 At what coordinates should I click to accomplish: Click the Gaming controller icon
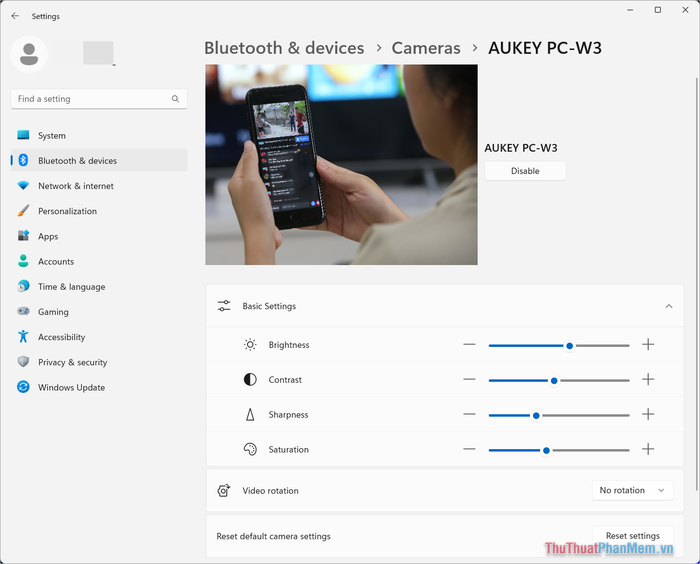(23, 311)
